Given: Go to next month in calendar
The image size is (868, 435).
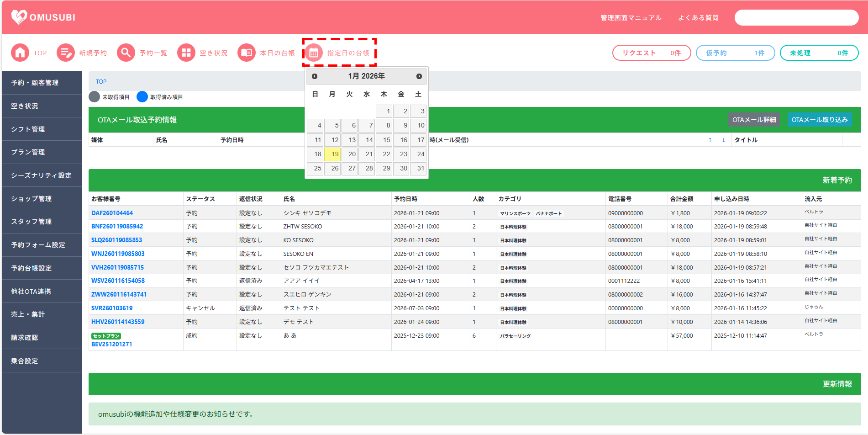Looking at the screenshot, I should pos(419,76).
